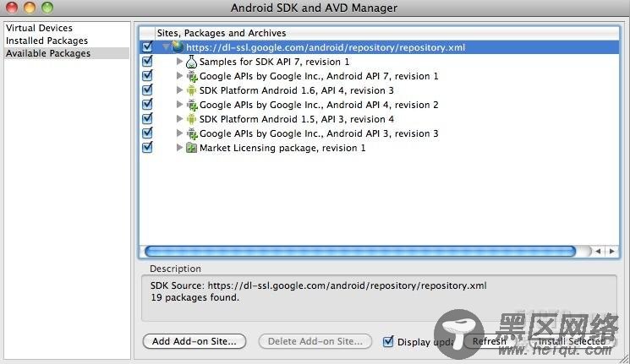630x364 pixels.
Task: Click the Refresh button
Action: [489, 341]
